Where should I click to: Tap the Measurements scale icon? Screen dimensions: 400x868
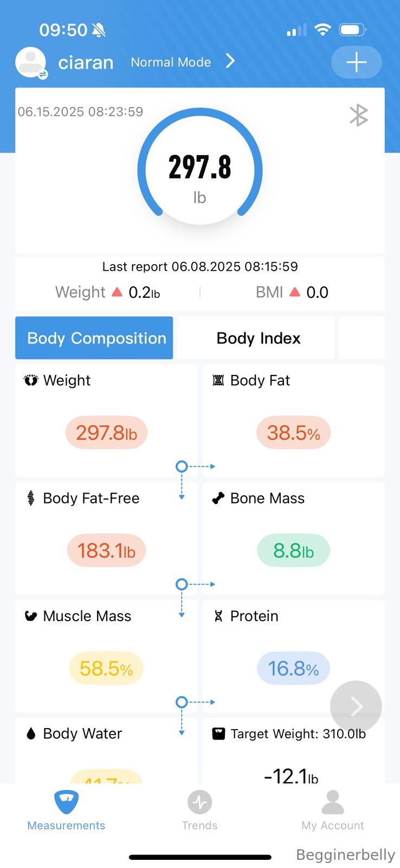[66, 802]
